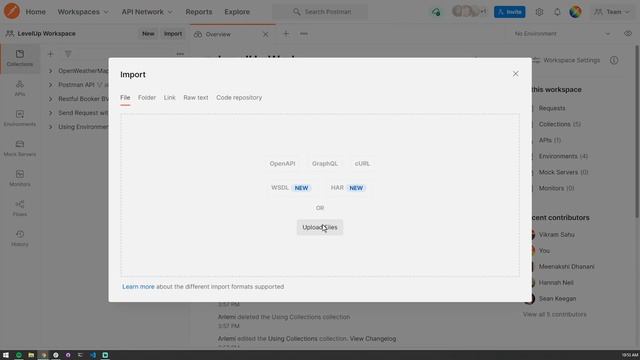Open Explore in the top navigation

(237, 12)
